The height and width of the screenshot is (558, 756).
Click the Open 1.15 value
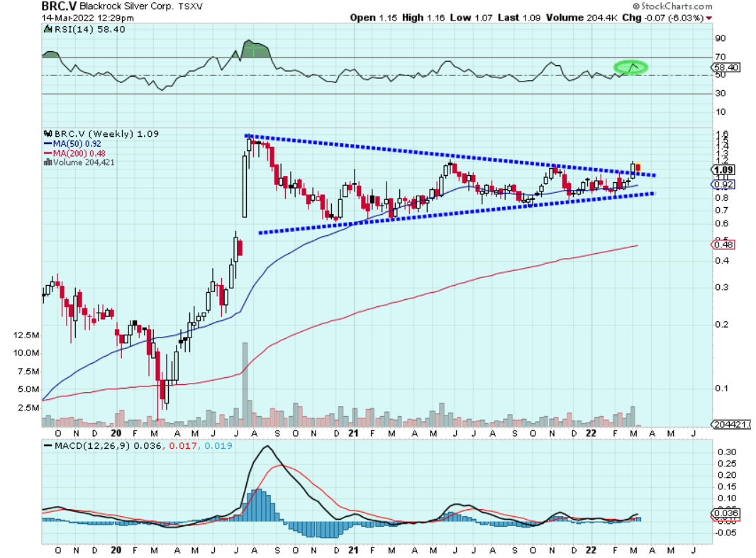(374, 18)
